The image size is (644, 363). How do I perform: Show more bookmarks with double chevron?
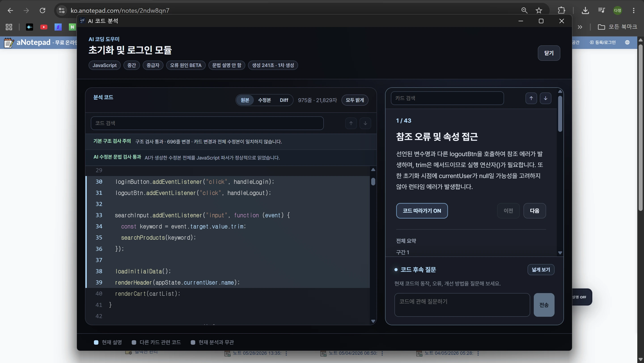(580, 27)
